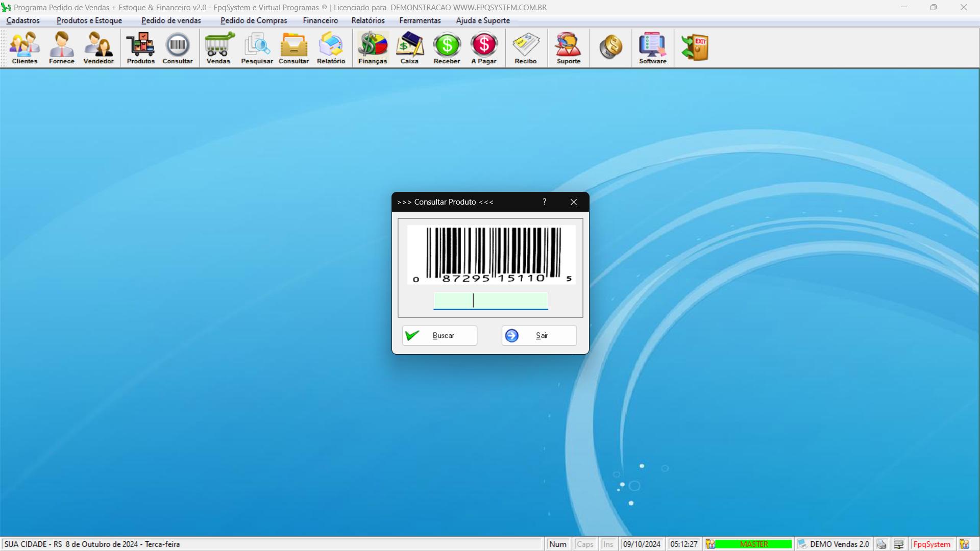Open the Caixa toolbar icon
The height and width of the screenshot is (551, 980).
coord(409,48)
